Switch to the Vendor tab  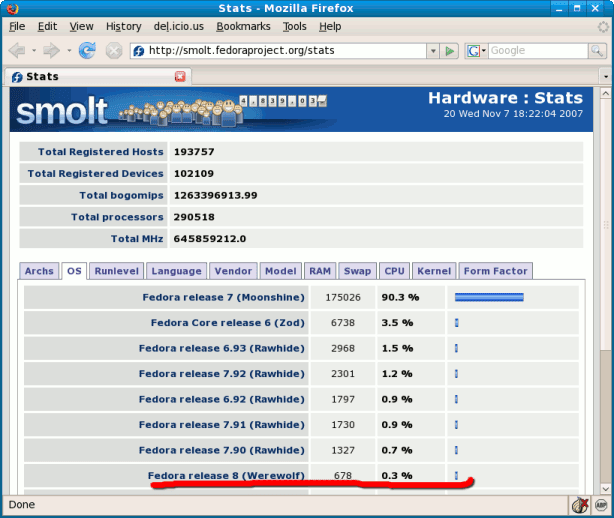(233, 271)
